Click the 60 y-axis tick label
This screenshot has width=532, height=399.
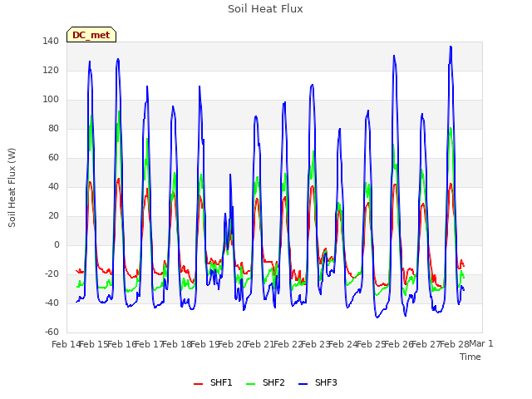pyautogui.click(x=53, y=158)
